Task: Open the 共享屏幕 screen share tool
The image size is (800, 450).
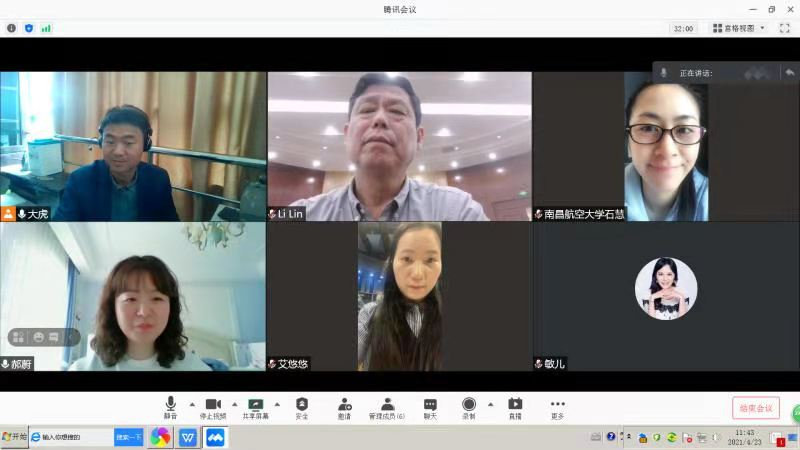Action: [x=255, y=407]
